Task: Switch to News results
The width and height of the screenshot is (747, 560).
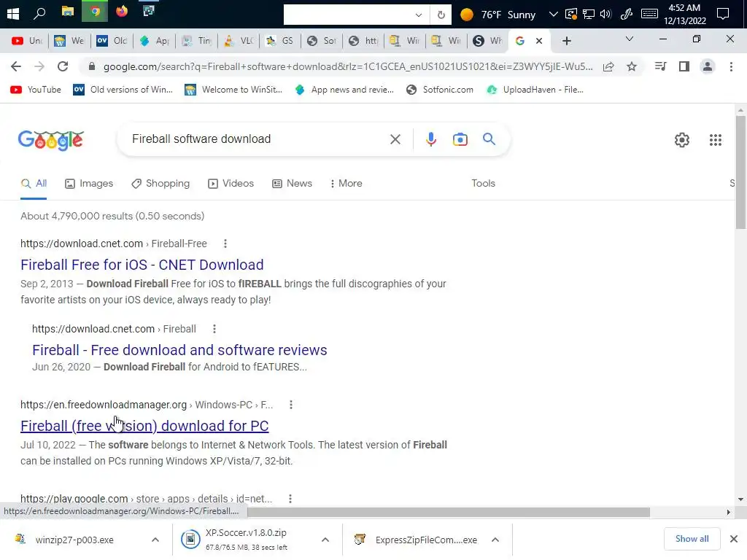Action: 292,183
